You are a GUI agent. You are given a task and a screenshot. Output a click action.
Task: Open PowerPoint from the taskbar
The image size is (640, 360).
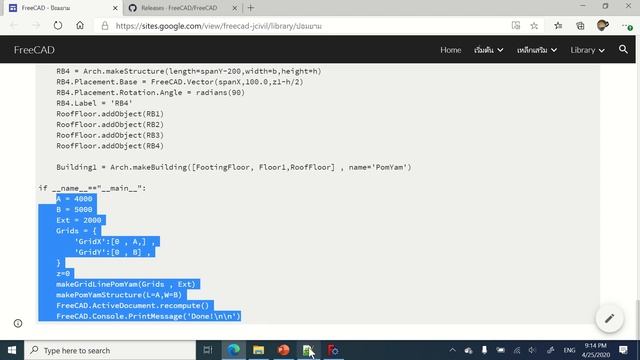coord(283,350)
